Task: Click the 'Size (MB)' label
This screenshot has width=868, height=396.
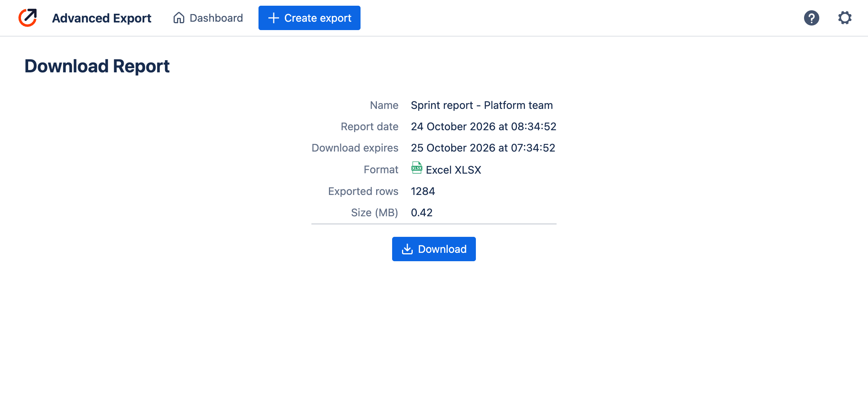Action: click(375, 212)
